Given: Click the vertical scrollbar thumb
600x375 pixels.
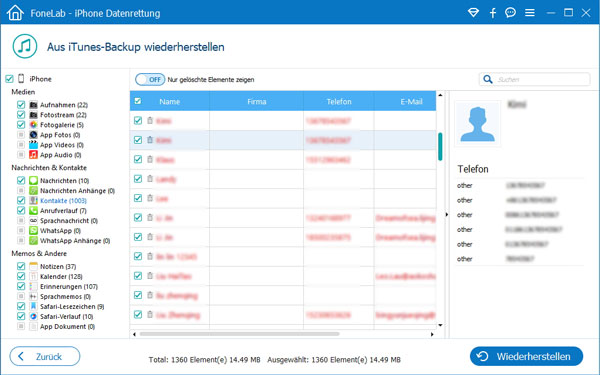Looking at the screenshot, I should (x=440, y=147).
